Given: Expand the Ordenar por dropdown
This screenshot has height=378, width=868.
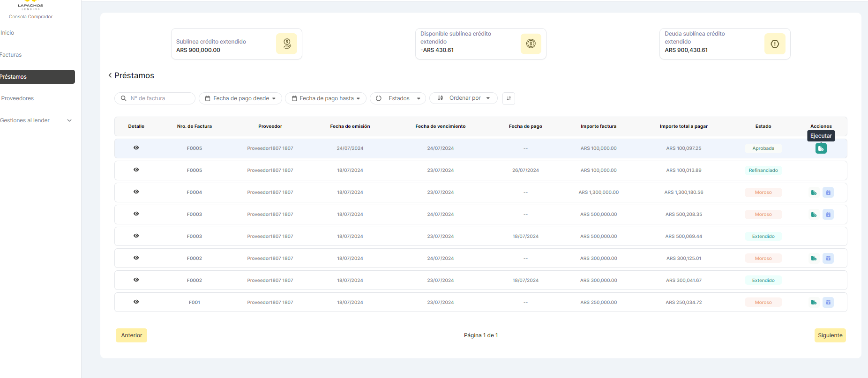Looking at the screenshot, I should coord(464,98).
